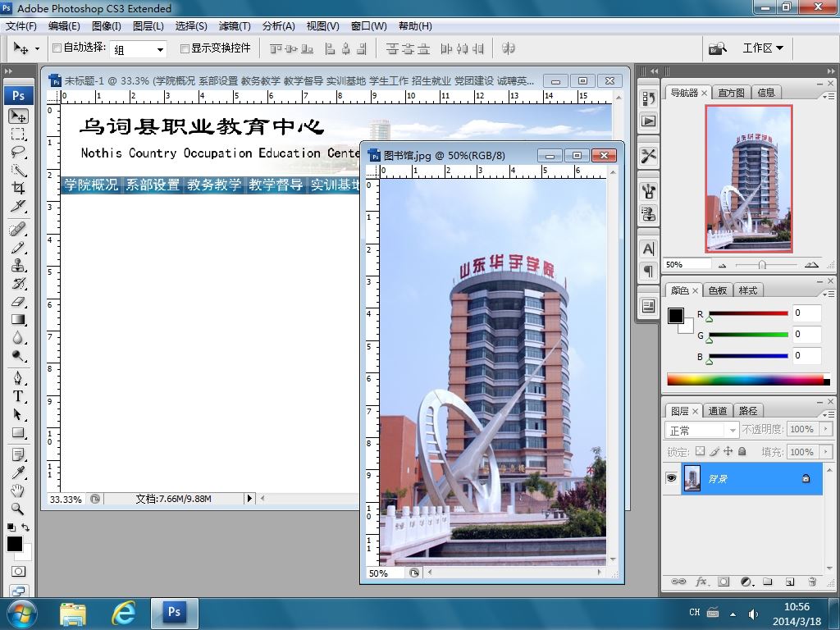Screen dimensions: 840x630
Task: Open the layers panel options menu
Action: (x=829, y=414)
